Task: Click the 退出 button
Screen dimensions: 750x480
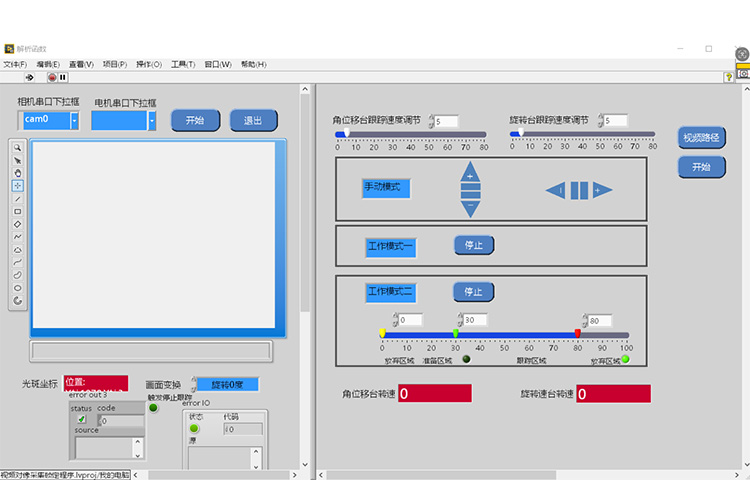Action: (x=253, y=120)
